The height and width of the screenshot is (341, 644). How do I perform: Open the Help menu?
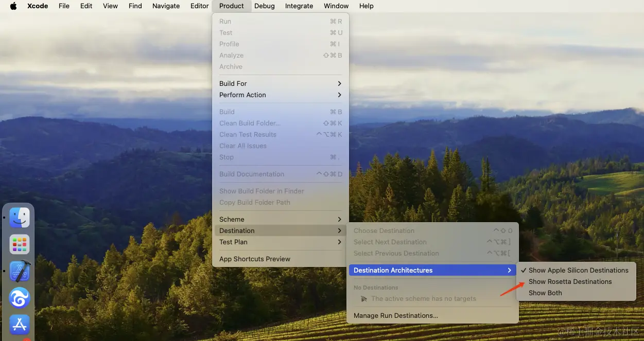366,6
